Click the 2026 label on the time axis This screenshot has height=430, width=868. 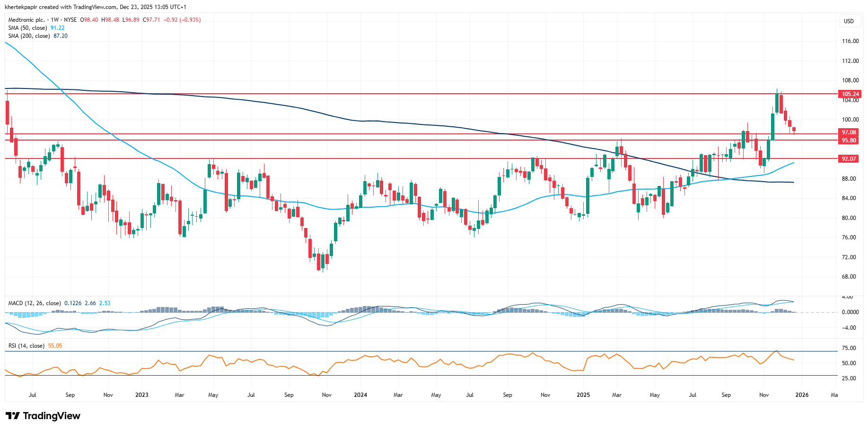pos(802,395)
